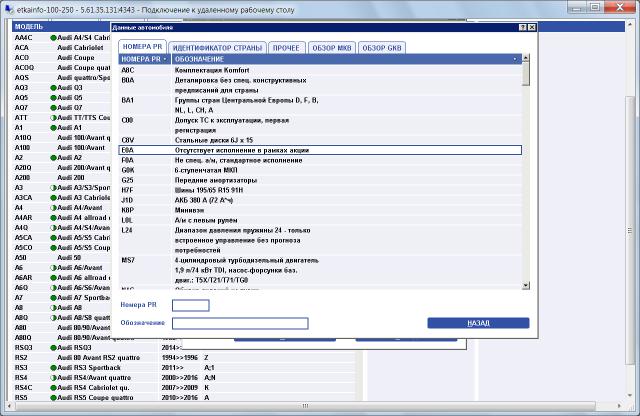Click the horizontal scrollbar at window bottom
The width and height of the screenshot is (640, 416).
[304, 406]
